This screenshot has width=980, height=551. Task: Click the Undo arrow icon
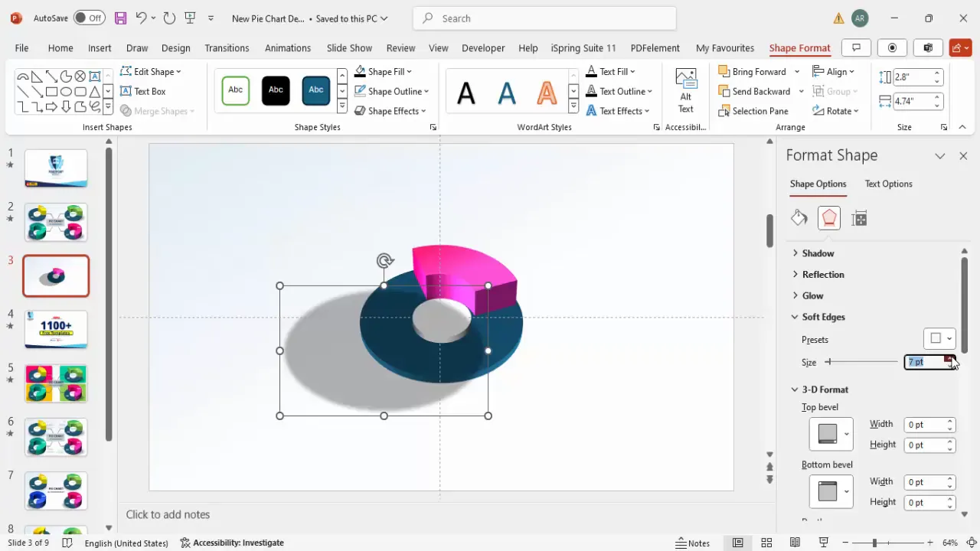(x=140, y=18)
